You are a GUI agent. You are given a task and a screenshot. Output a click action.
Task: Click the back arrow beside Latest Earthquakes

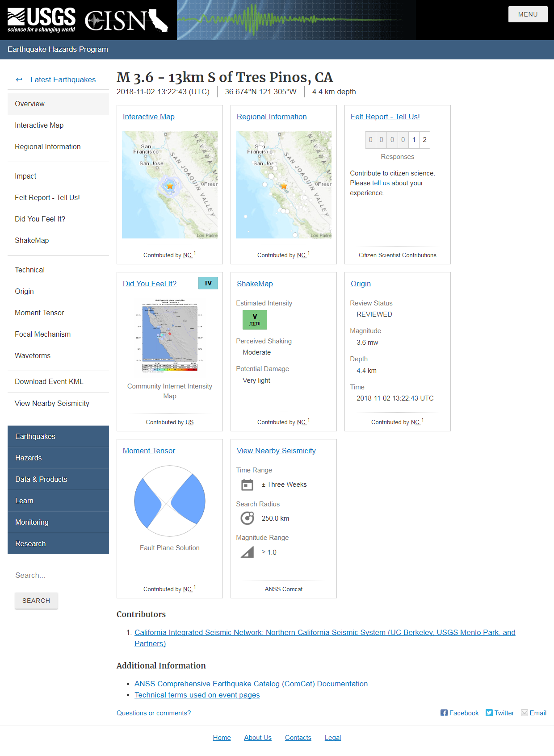pyautogui.click(x=19, y=79)
